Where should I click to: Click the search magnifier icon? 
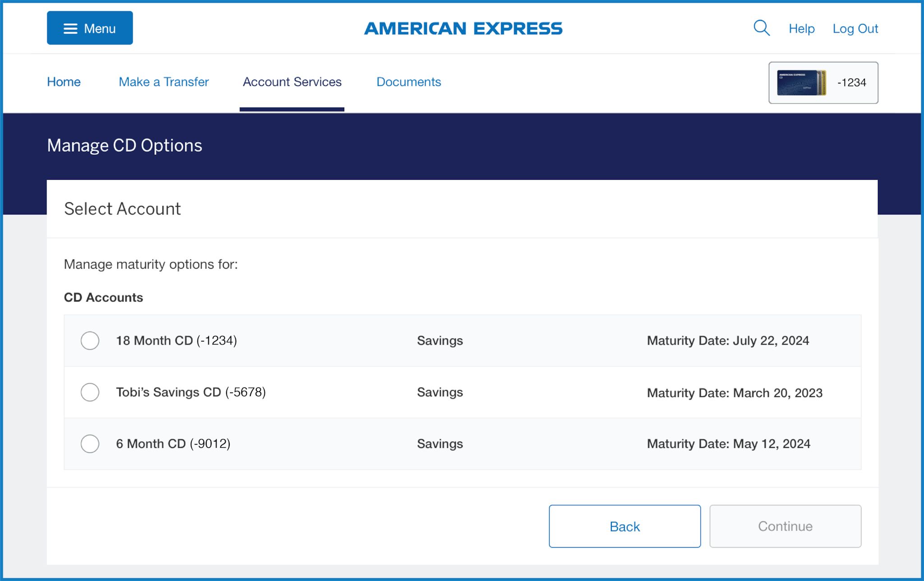761,28
